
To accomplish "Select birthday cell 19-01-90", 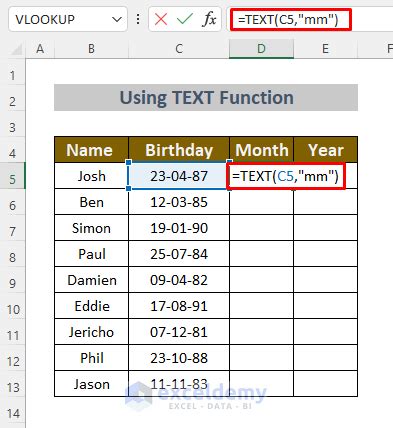I will 179,228.
